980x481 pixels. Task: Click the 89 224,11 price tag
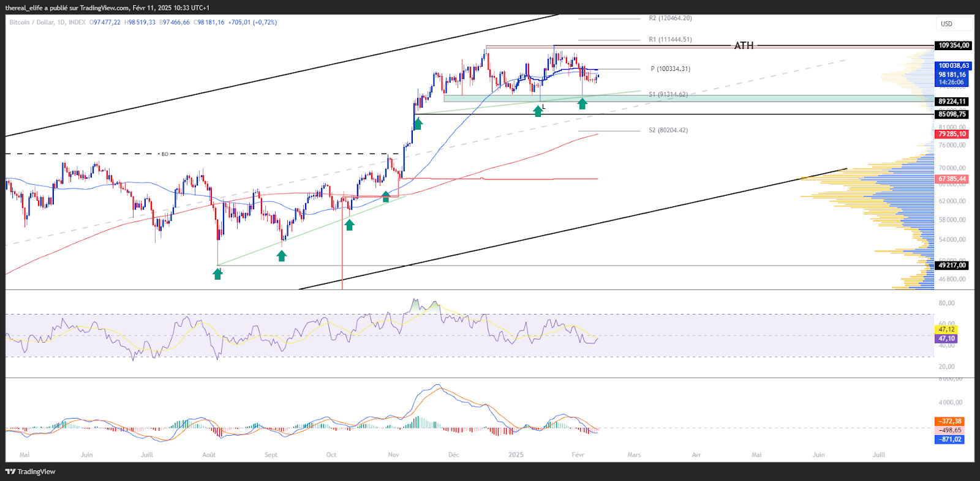pos(952,102)
